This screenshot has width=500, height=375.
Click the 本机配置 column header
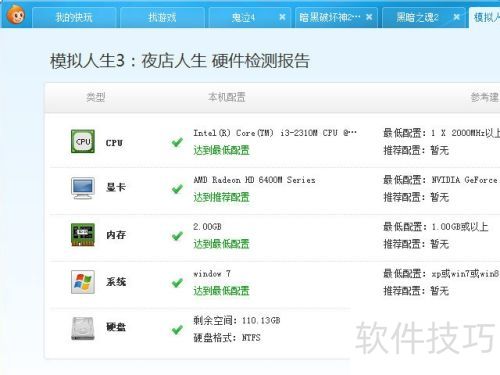[227, 97]
